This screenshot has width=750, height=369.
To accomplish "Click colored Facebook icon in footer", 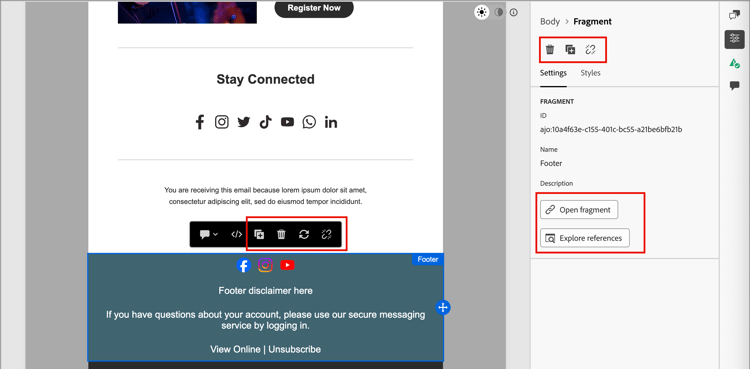I will tap(244, 265).
